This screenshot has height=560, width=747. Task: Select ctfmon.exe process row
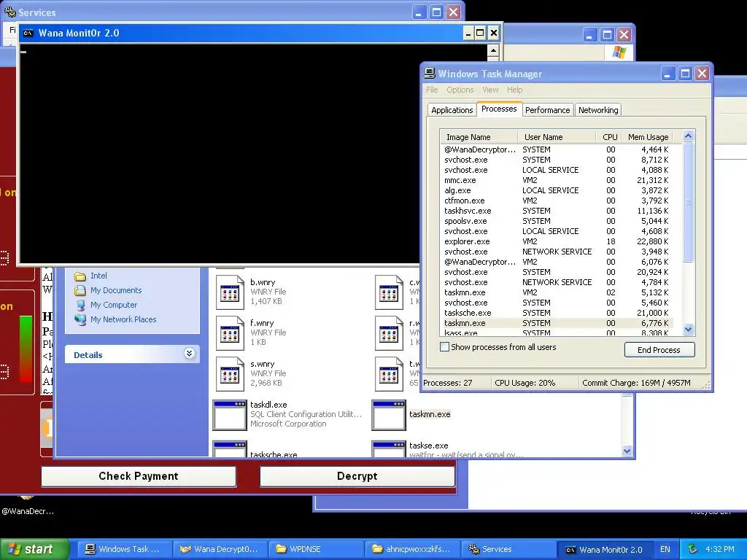click(x=557, y=201)
